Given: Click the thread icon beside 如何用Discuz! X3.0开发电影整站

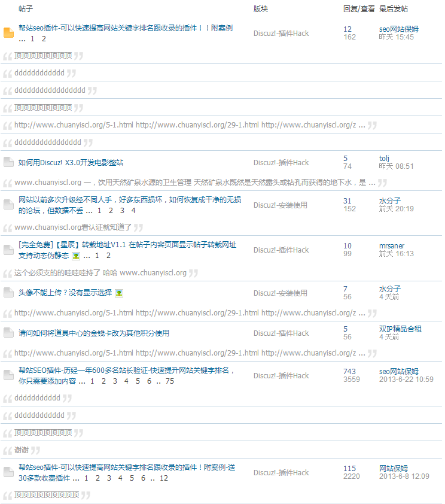Looking at the screenshot, I should tap(8, 162).
